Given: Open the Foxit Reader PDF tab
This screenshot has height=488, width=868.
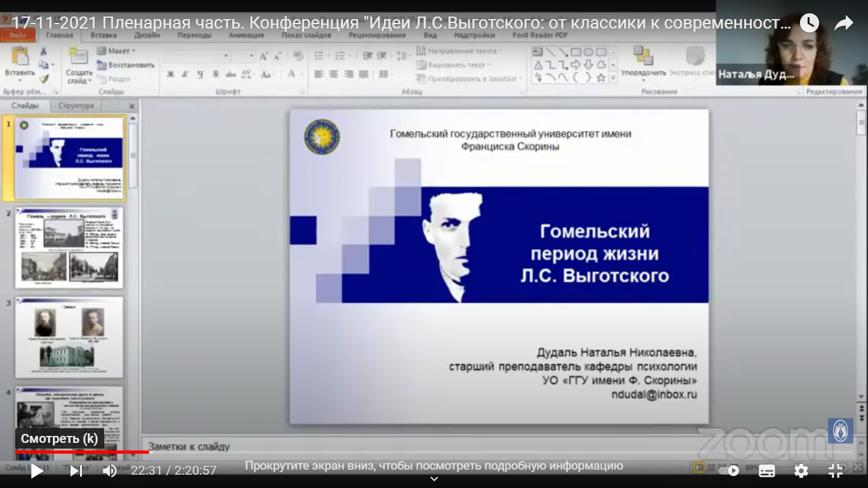Looking at the screenshot, I should click(x=541, y=36).
